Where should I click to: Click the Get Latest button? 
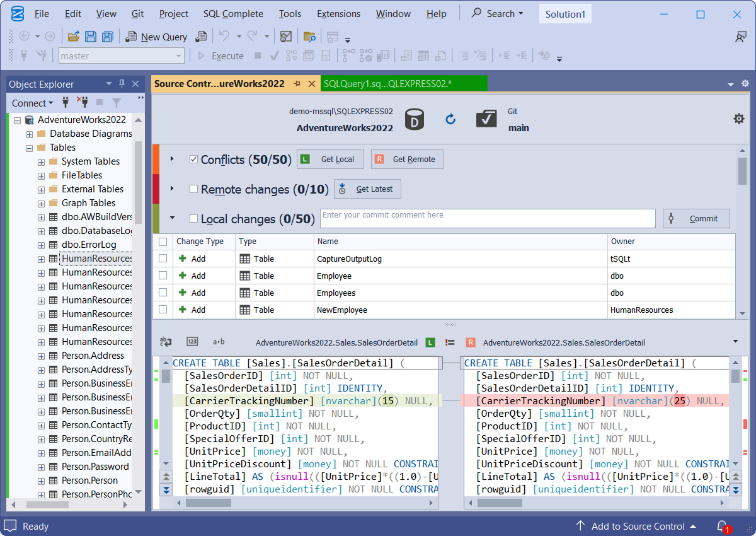coord(367,189)
